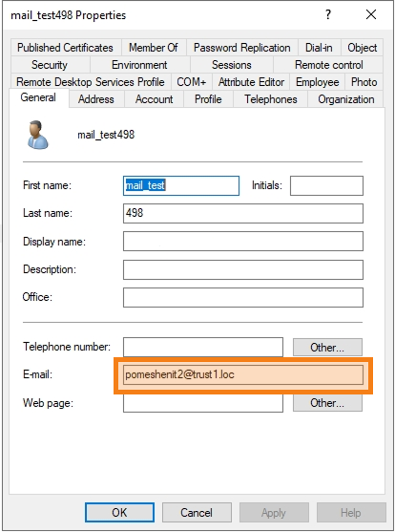
Task: Click the question mark help icon
Action: pyautogui.click(x=328, y=14)
